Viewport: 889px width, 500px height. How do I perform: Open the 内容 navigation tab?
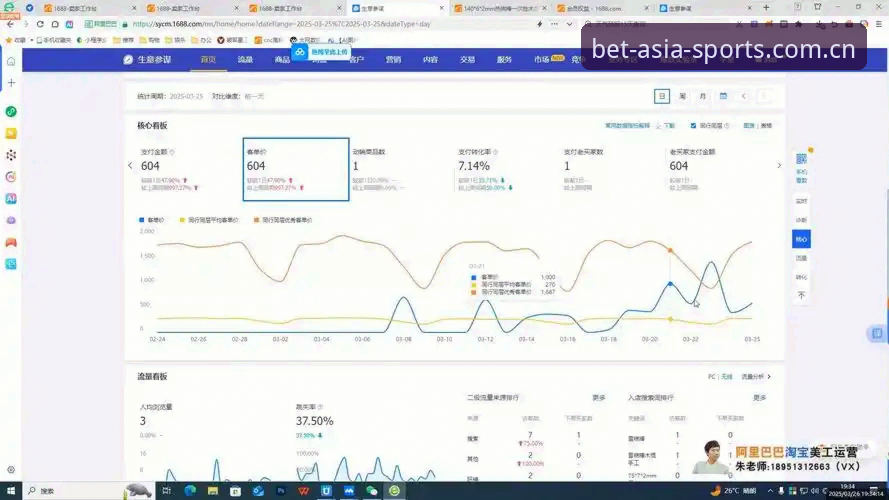tap(430, 60)
